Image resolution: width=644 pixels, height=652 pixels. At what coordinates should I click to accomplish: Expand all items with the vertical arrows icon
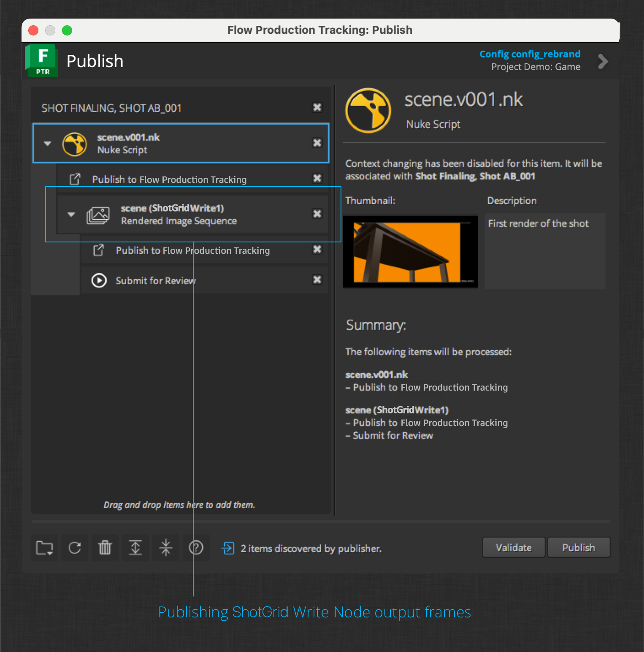[x=135, y=548]
